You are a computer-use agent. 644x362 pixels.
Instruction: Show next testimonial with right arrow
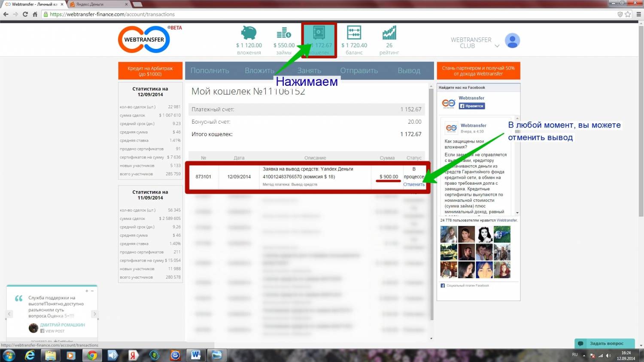(x=95, y=314)
